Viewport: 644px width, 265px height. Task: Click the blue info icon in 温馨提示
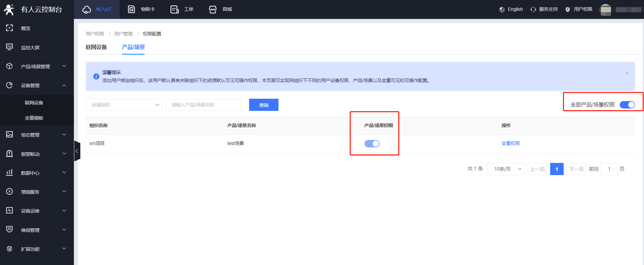96,76
